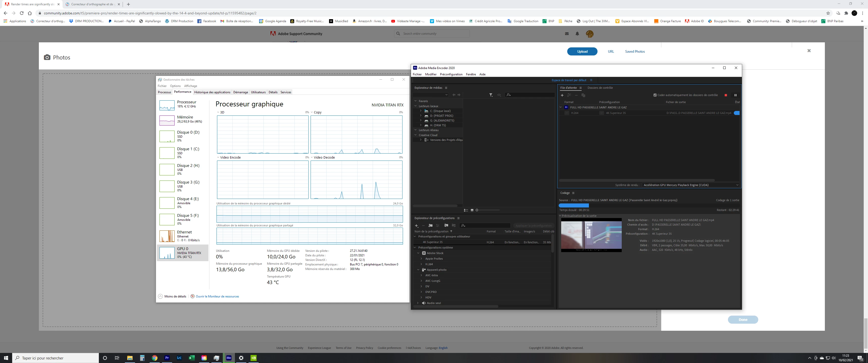Open the Préconfiguration menu in Media Encoder

pos(451,74)
